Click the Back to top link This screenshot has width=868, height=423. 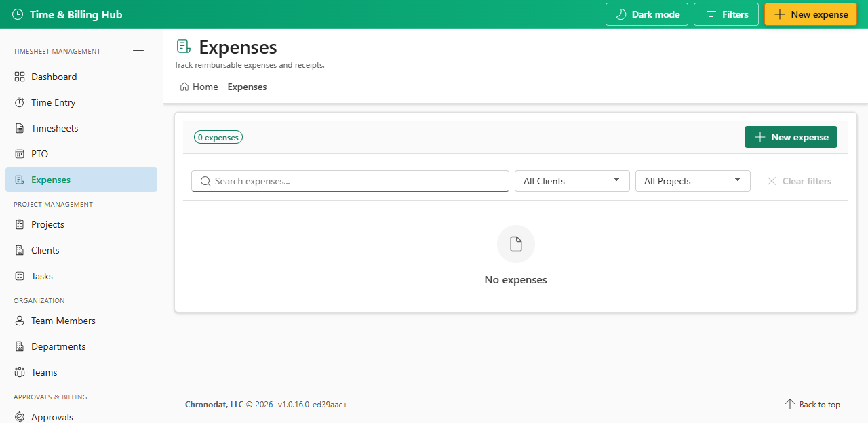click(x=812, y=404)
